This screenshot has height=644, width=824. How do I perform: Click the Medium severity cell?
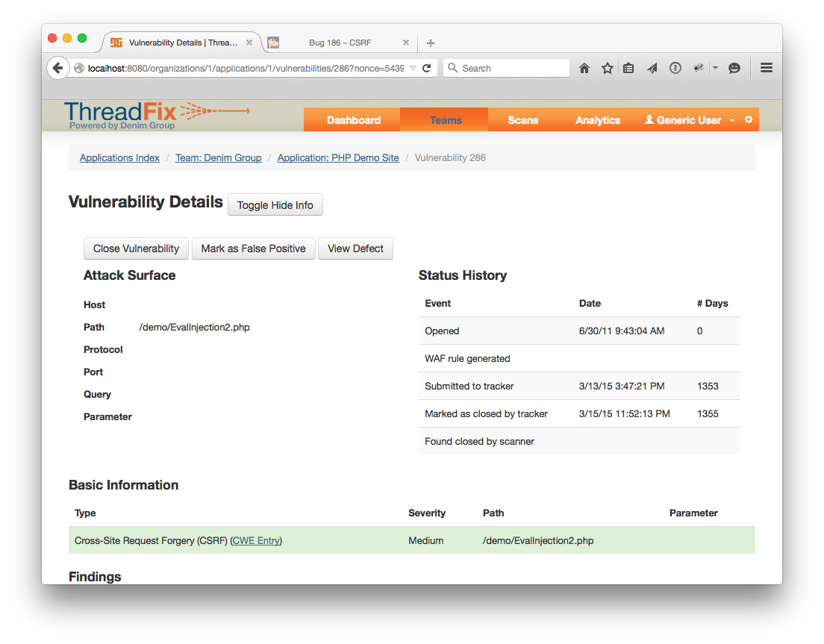tap(425, 540)
